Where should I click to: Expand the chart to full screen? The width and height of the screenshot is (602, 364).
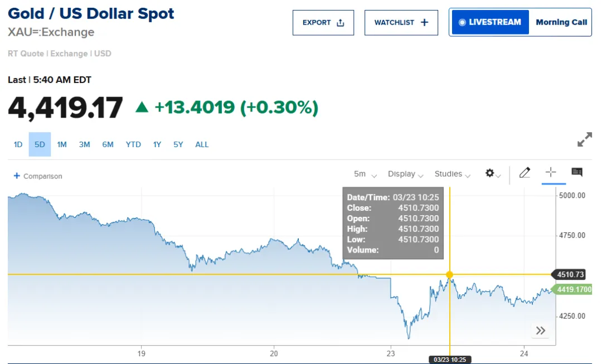584,139
